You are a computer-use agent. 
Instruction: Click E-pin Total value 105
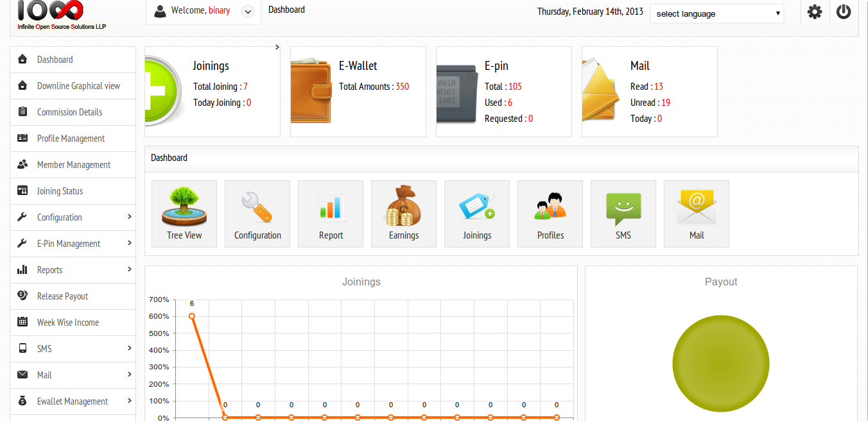point(515,87)
